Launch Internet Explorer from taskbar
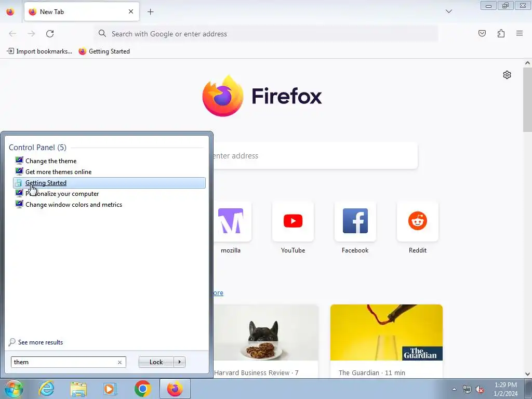 click(x=46, y=389)
